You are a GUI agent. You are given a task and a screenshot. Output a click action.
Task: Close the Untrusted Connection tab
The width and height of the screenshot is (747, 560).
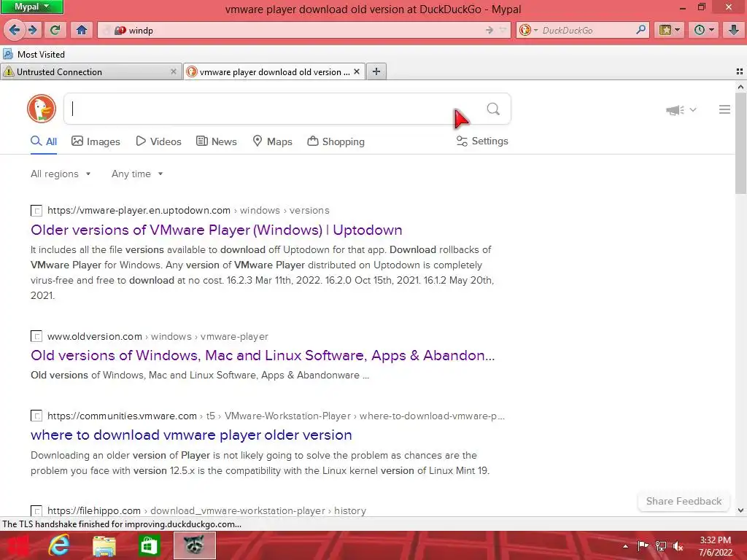point(174,71)
